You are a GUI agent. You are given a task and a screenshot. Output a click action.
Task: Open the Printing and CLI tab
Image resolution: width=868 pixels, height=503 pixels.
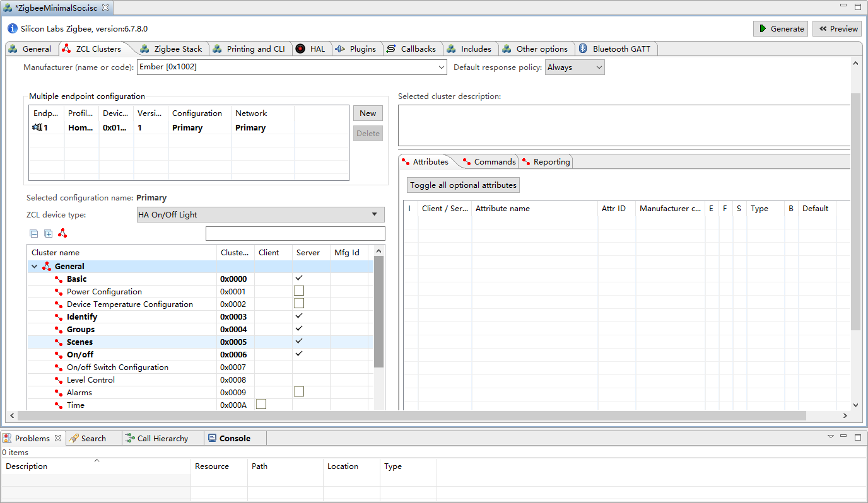pyautogui.click(x=249, y=49)
